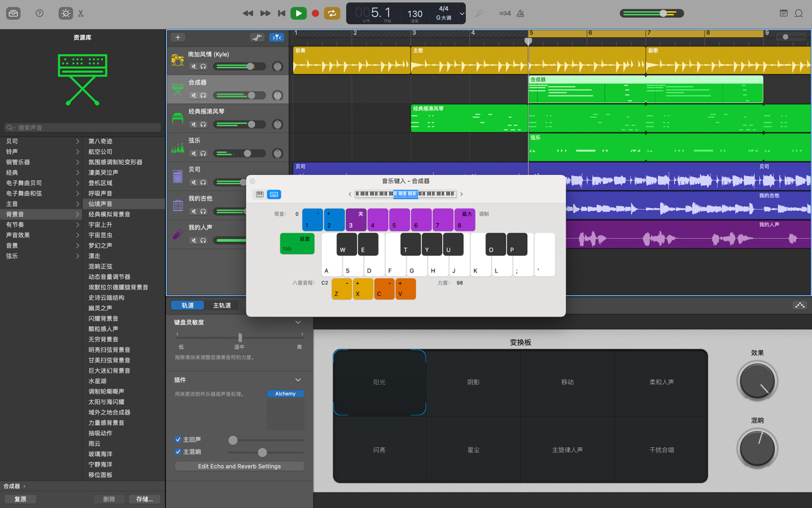812x508 pixels.
Task: Toggle the Cycle loop button
Action: tap(331, 13)
